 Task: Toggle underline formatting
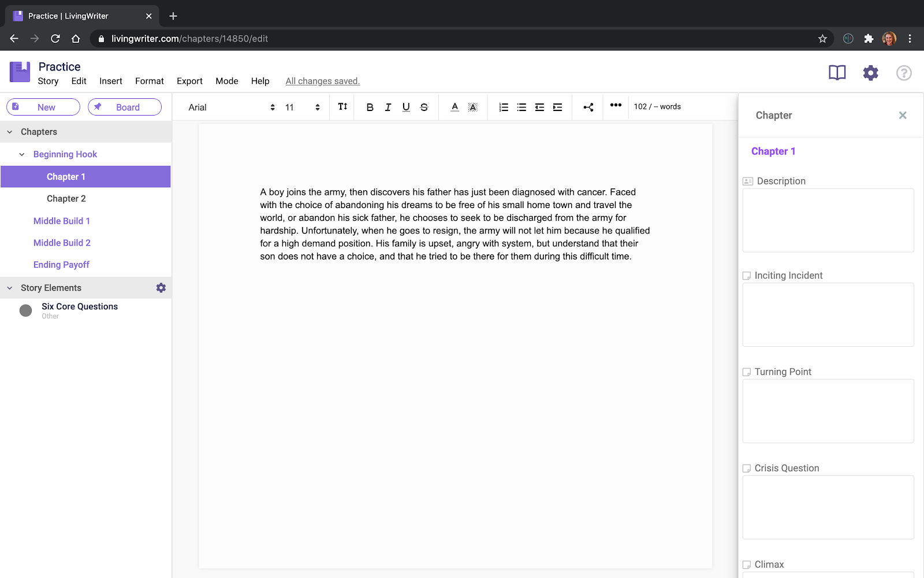pyautogui.click(x=406, y=107)
